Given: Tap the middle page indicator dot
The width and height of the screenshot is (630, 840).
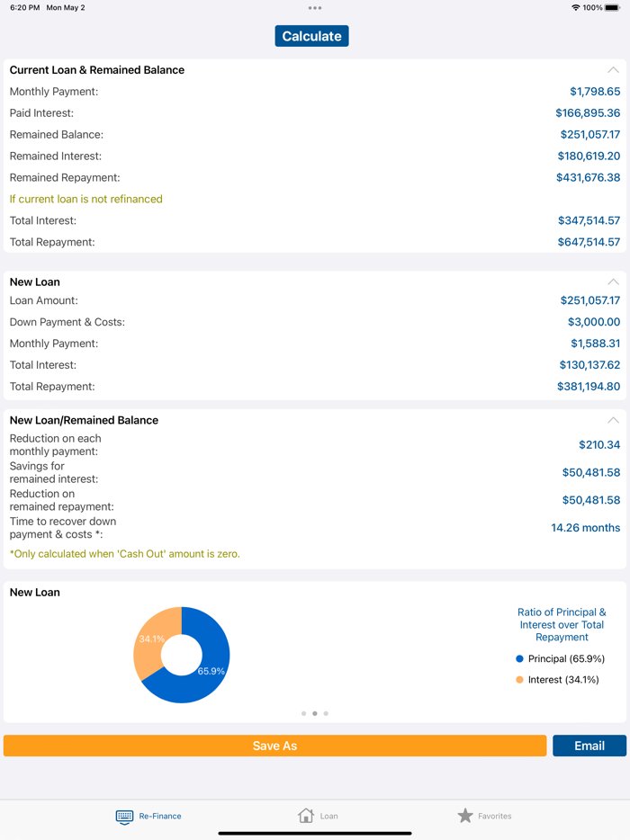Looking at the screenshot, I should (x=315, y=713).
